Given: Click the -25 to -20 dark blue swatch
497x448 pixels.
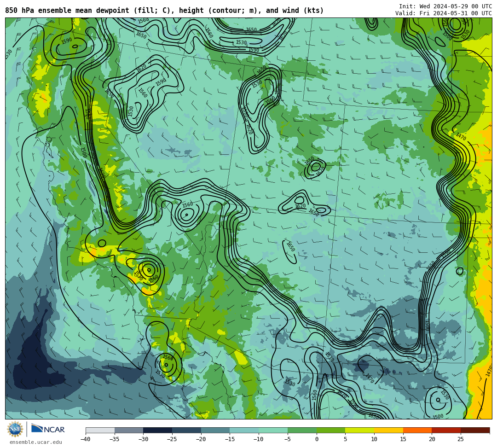Looking at the screenshot, I should [187, 430].
